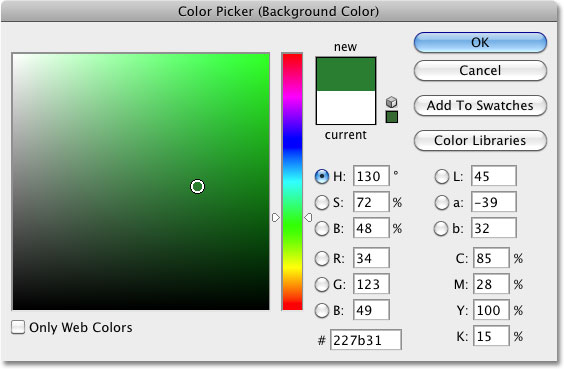Click the H field showing 130
The image size is (564, 369).
[371, 176]
